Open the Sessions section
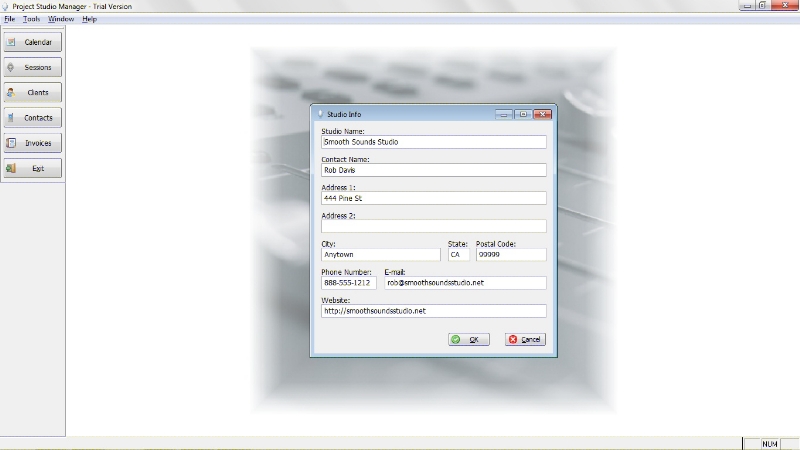The height and width of the screenshot is (450, 800). click(x=33, y=68)
